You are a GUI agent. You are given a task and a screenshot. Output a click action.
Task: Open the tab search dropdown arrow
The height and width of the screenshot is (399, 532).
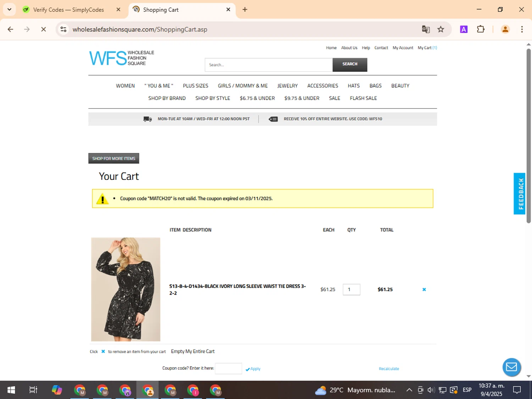pyautogui.click(x=9, y=10)
